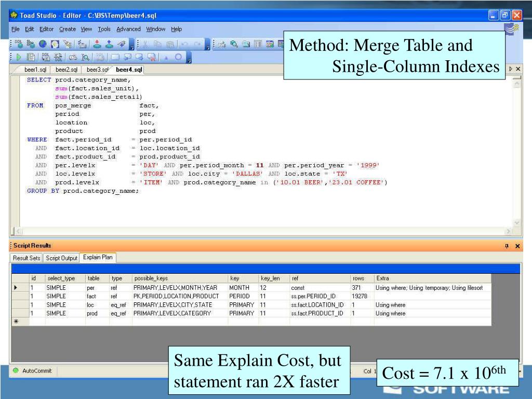532x399 pixels.
Task: Click the magnifier-over-document icon in second toolbar
Action: coord(84,57)
